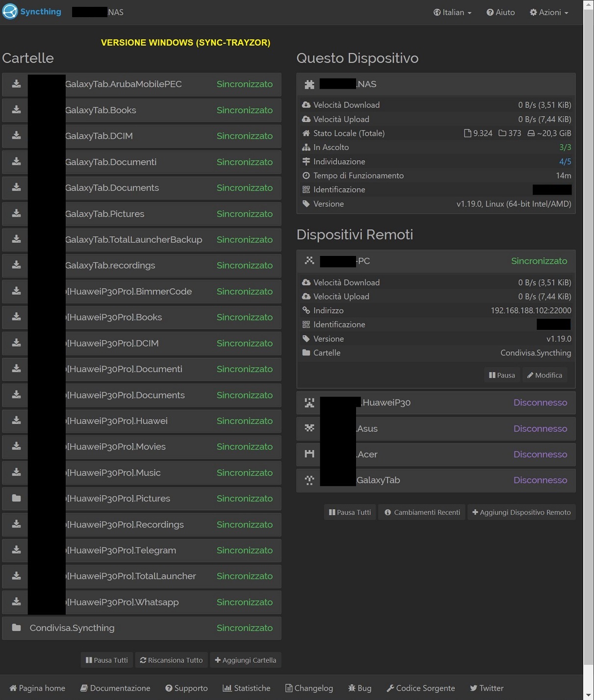This screenshot has width=594, height=700.
Task: Click the folder icon beside Condivisa.Syncthing folder row
Action: point(16,627)
